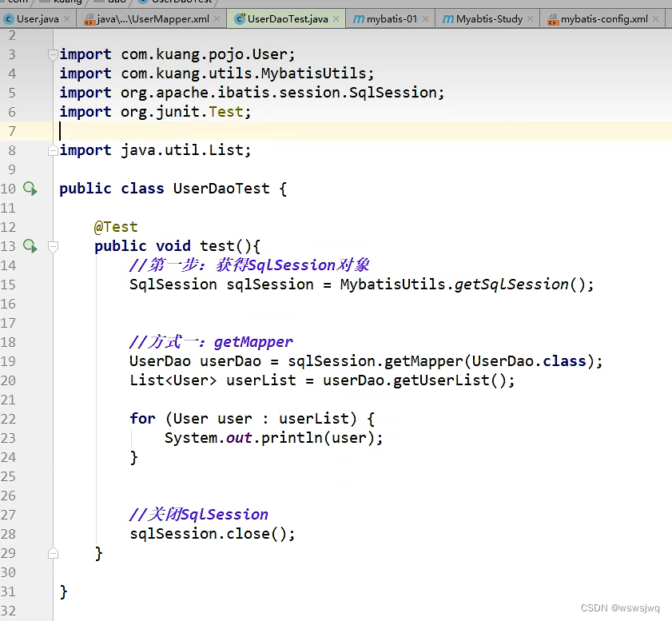672x621 pixels.
Task: Click the public void test() signature
Action: coord(177,246)
